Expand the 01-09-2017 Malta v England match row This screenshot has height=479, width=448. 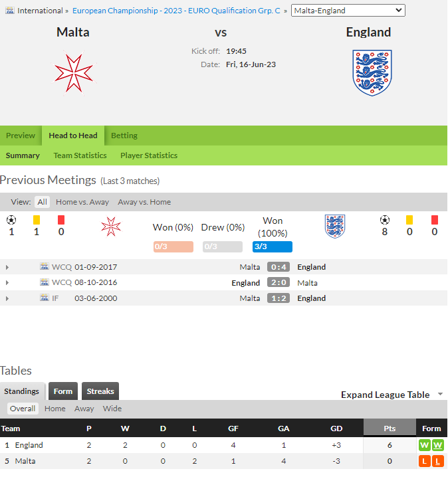(x=7, y=267)
